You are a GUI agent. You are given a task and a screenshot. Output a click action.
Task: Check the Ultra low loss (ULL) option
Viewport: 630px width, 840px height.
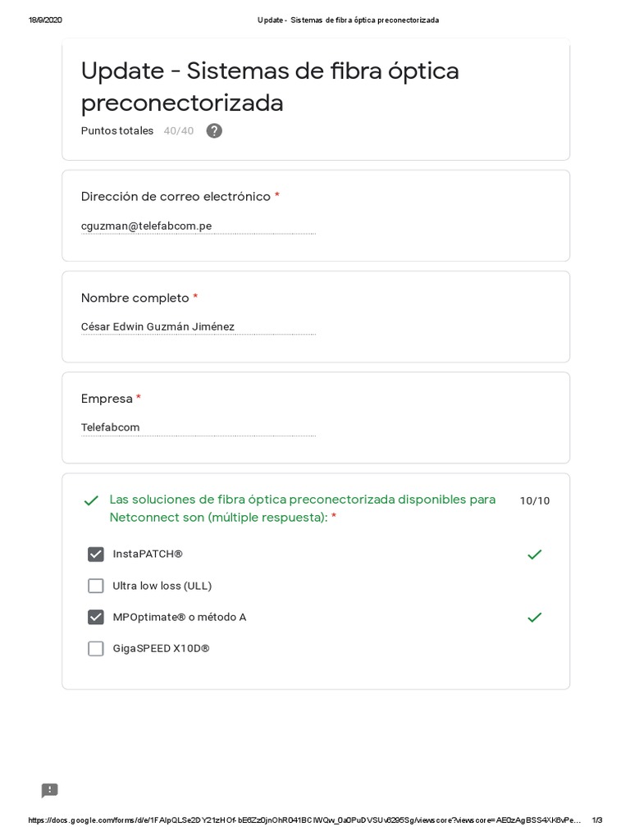coord(96,586)
